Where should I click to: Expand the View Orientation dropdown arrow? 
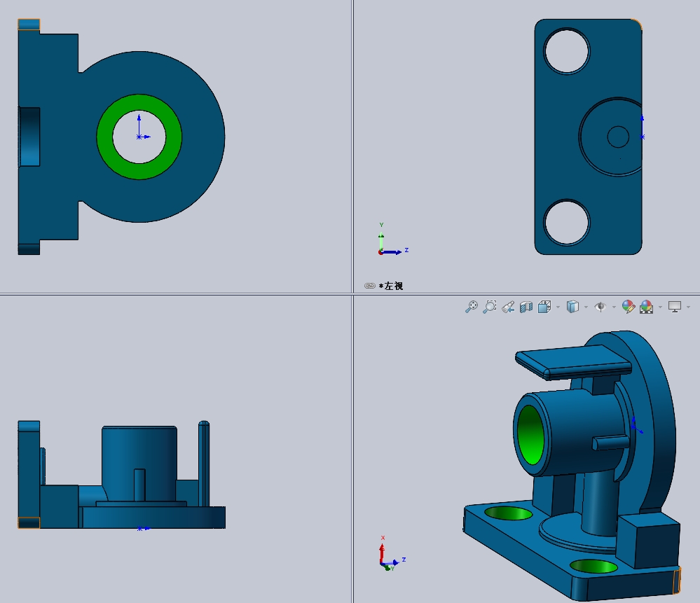pos(558,307)
